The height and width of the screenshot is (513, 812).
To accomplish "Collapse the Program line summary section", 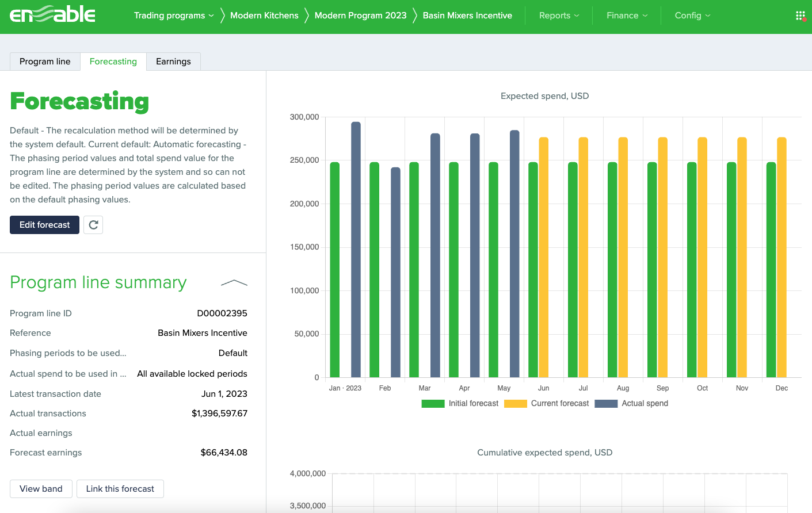I will (234, 283).
